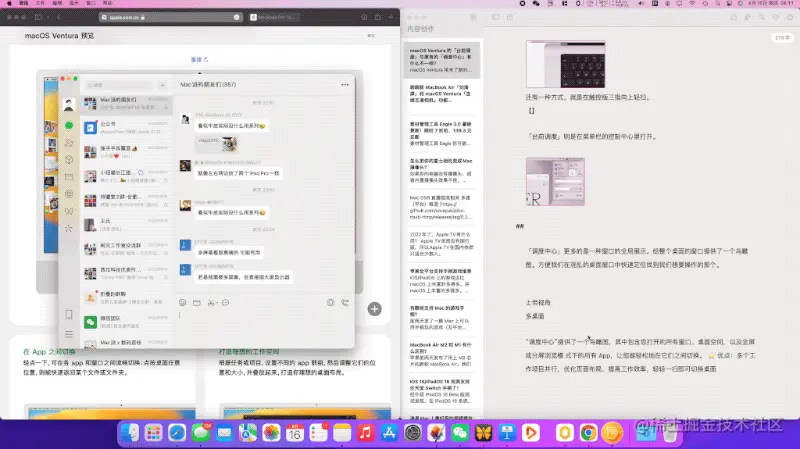Open the 微信团队 chat in WeChat list

click(127, 321)
